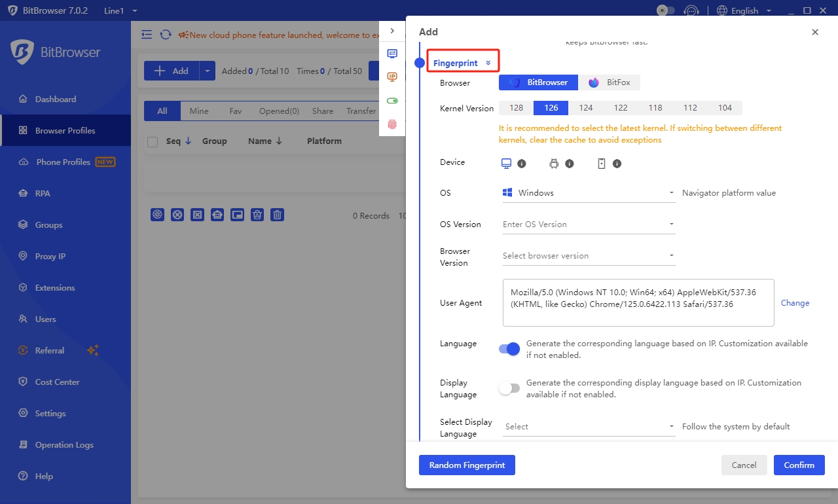Open the English language dropdown

point(744,10)
